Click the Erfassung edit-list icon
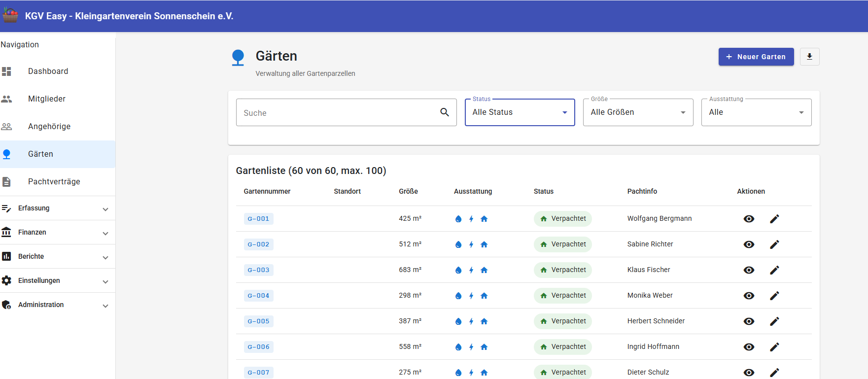Viewport: 868px width, 379px height. click(6, 208)
